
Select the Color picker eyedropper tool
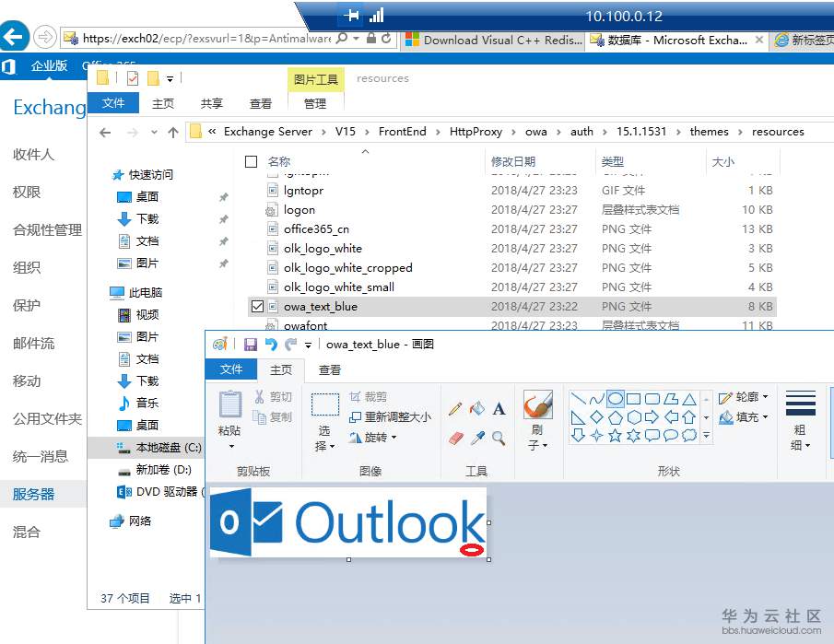tap(477, 438)
